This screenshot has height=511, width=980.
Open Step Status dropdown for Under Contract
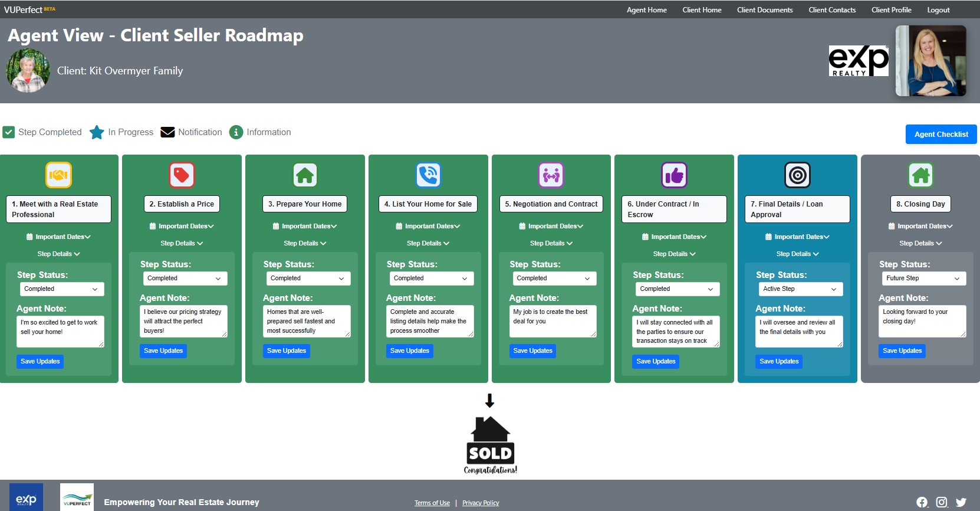pos(678,289)
